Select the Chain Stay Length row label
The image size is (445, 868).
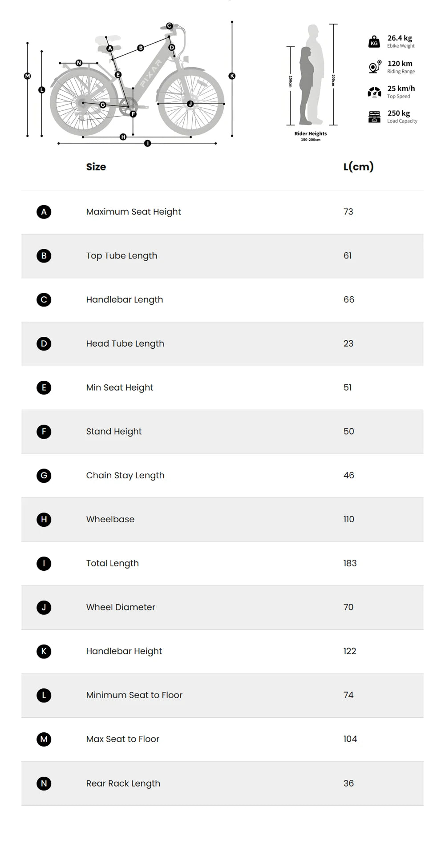[x=125, y=475]
